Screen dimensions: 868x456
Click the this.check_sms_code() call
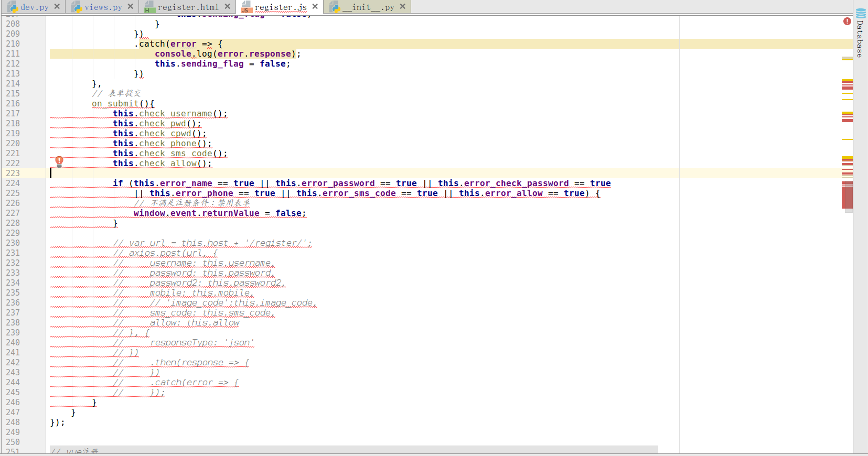click(x=170, y=154)
